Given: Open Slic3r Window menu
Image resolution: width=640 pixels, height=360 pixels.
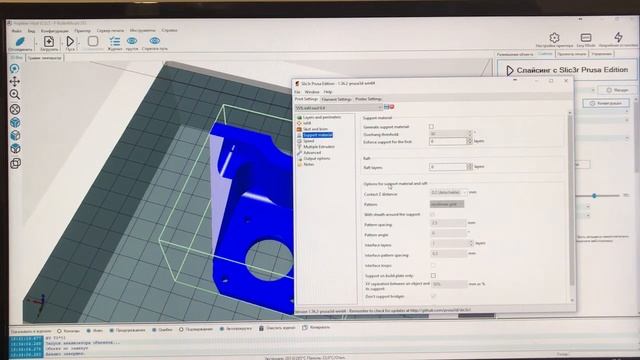Looking at the screenshot, I should (312, 92).
